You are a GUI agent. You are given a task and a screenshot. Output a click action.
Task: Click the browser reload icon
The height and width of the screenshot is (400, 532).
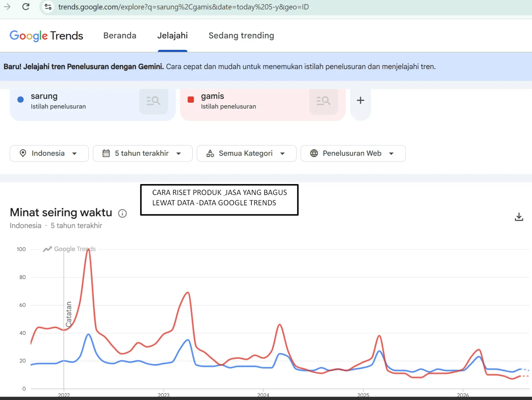click(x=26, y=7)
